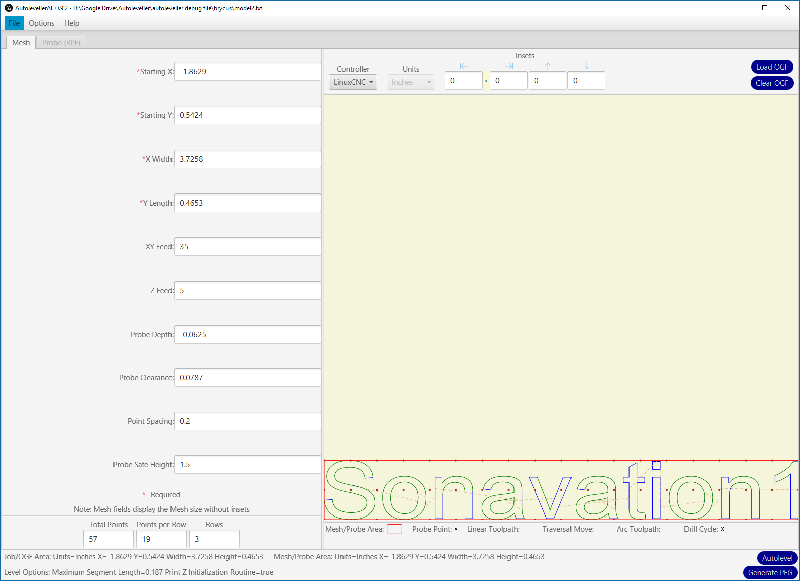
Task: Click the up arrow inset icon
Action: coord(547,66)
